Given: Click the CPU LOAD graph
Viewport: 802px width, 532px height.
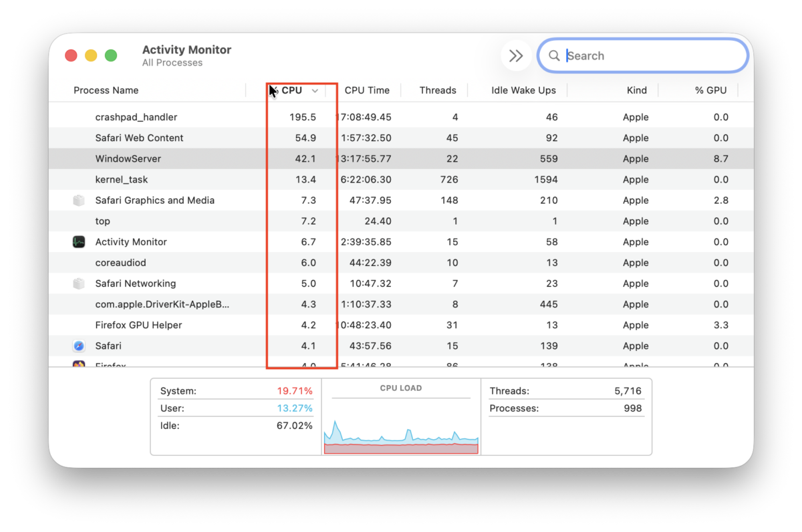Looking at the screenshot, I should pos(401,436).
